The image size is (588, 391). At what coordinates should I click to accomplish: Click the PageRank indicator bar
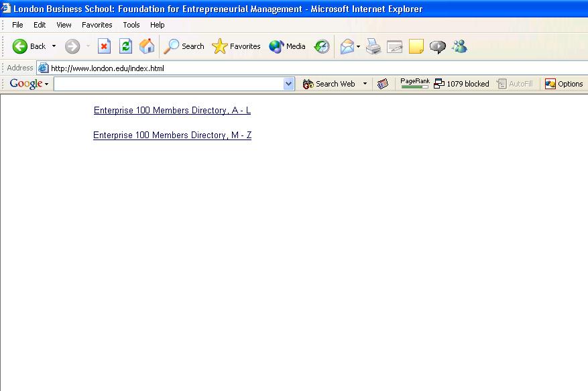415,83
